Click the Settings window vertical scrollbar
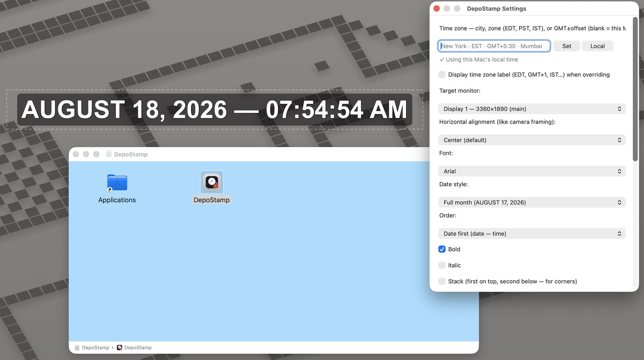The height and width of the screenshot is (360, 644). [635, 89]
